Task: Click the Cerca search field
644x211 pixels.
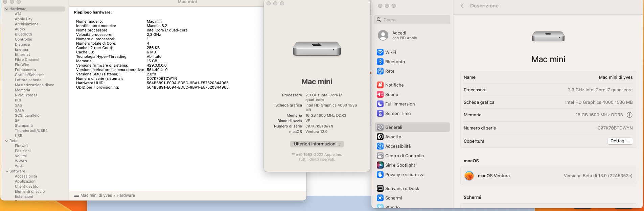Action: point(412,20)
